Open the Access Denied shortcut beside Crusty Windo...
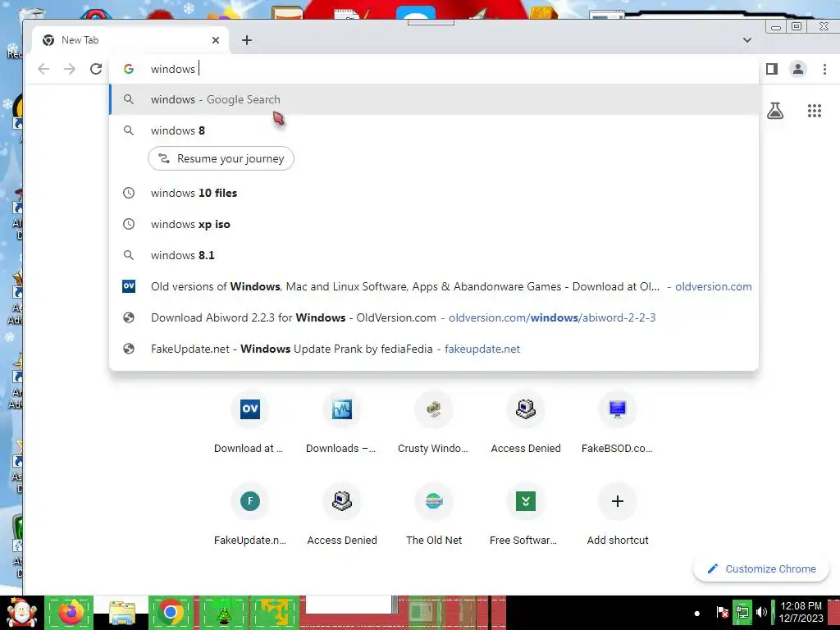 (x=526, y=423)
